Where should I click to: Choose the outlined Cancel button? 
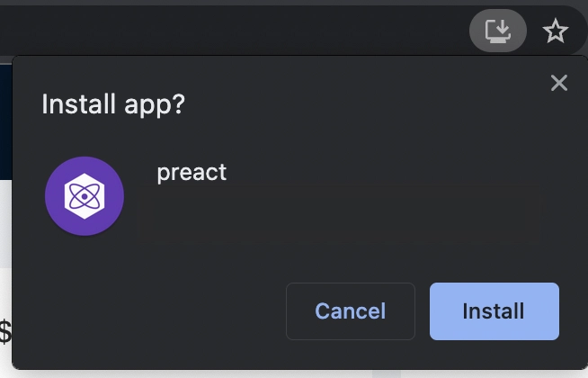(351, 311)
